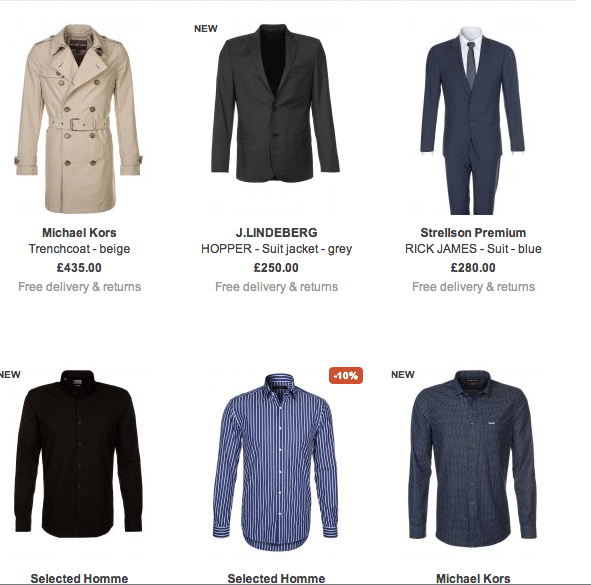Select the Trenchcoat - beige product title
Image resolution: width=591 pixels, height=585 pixels.
79,249
